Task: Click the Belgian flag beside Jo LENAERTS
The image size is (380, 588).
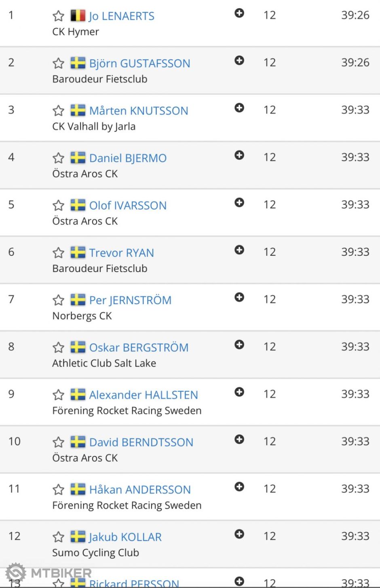Action: click(x=78, y=16)
